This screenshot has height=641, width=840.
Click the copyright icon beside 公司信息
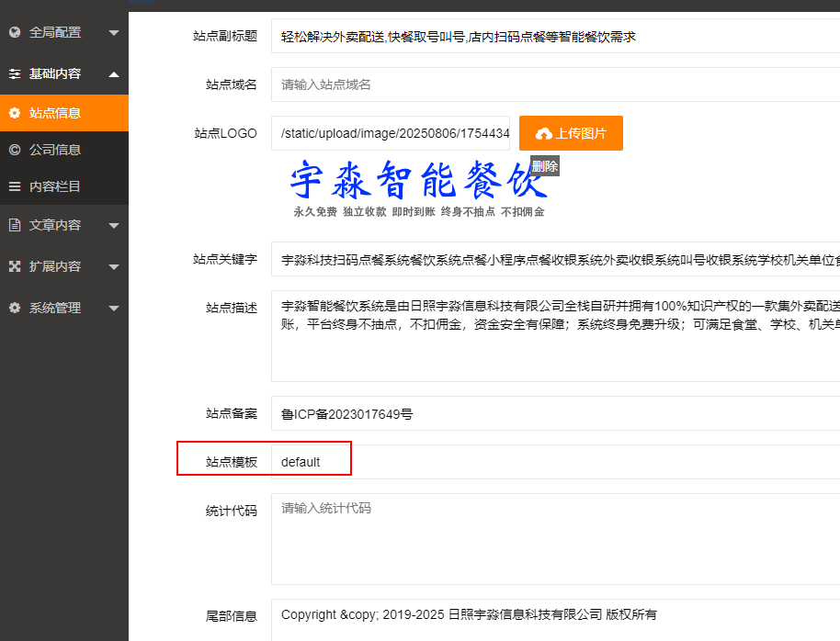tap(15, 150)
